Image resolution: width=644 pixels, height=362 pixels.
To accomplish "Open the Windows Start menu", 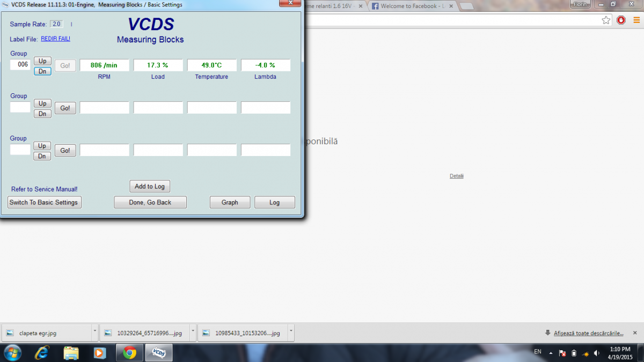I will click(13, 352).
